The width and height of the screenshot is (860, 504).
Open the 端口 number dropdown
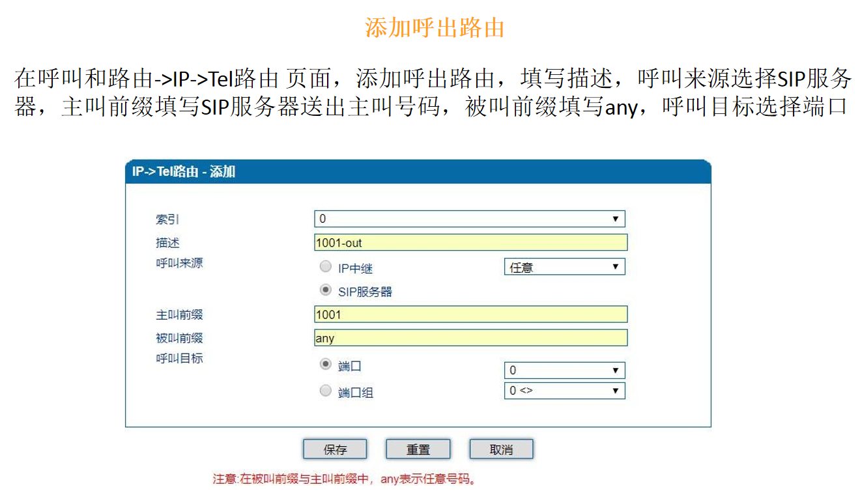(564, 370)
